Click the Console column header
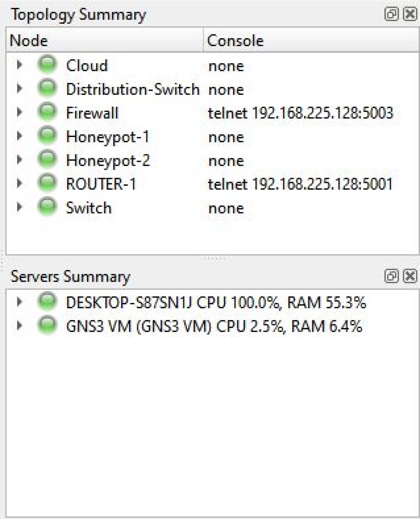 point(235,41)
